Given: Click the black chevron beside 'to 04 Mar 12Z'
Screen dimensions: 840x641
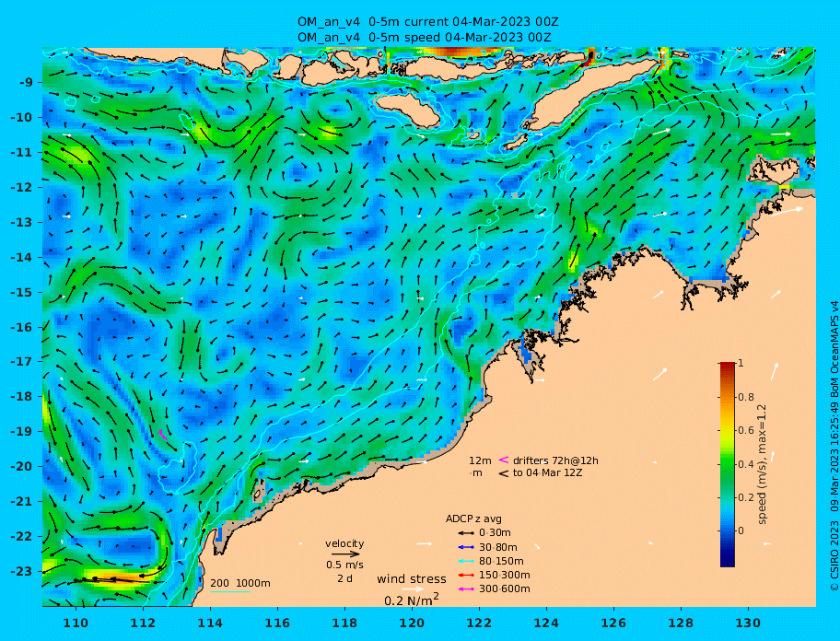Looking at the screenshot, I should pos(504,473).
